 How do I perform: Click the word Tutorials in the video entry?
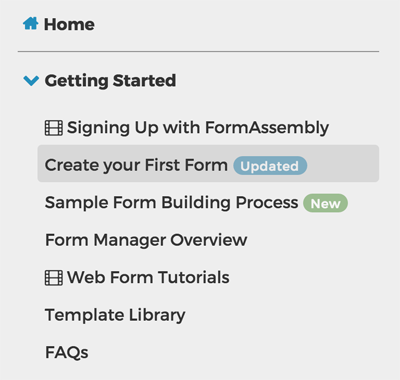click(194, 277)
